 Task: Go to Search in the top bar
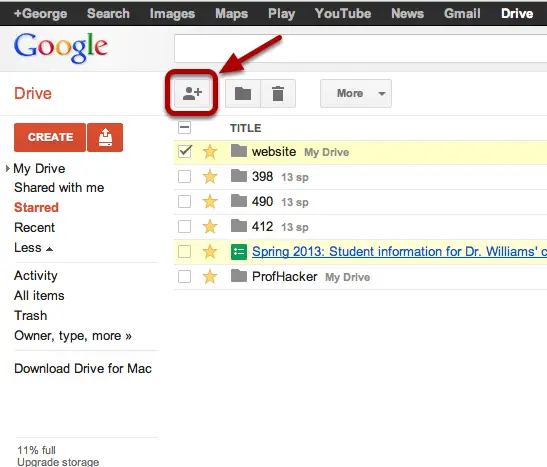(108, 14)
